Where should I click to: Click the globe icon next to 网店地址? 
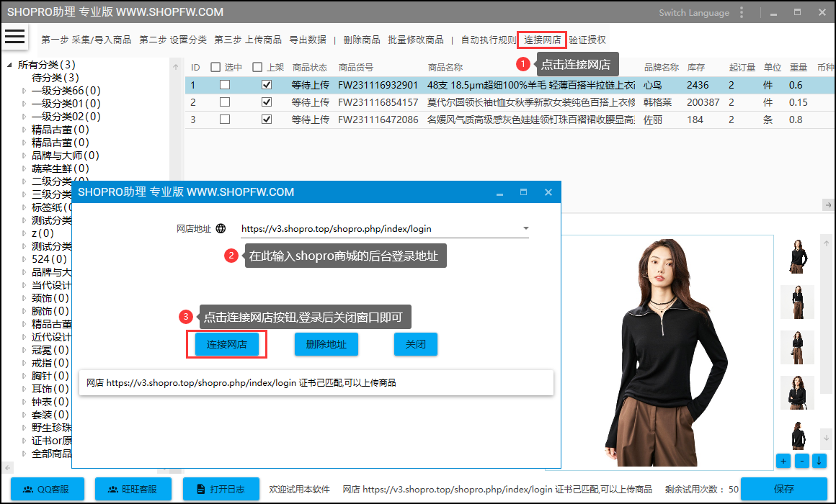coord(221,228)
